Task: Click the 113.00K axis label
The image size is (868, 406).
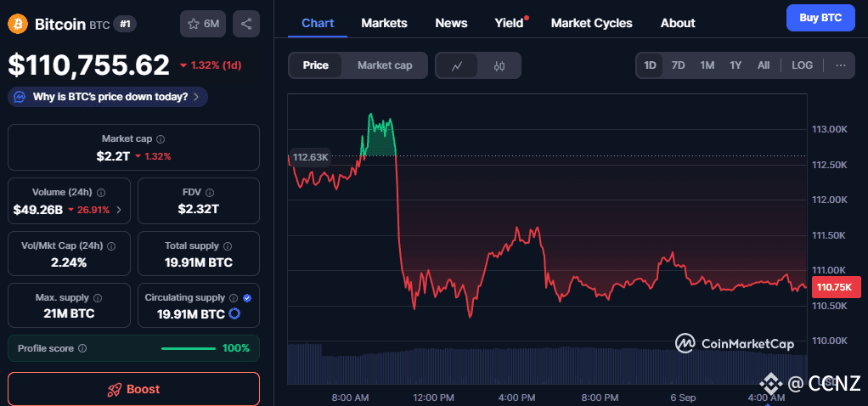Action: click(x=829, y=129)
